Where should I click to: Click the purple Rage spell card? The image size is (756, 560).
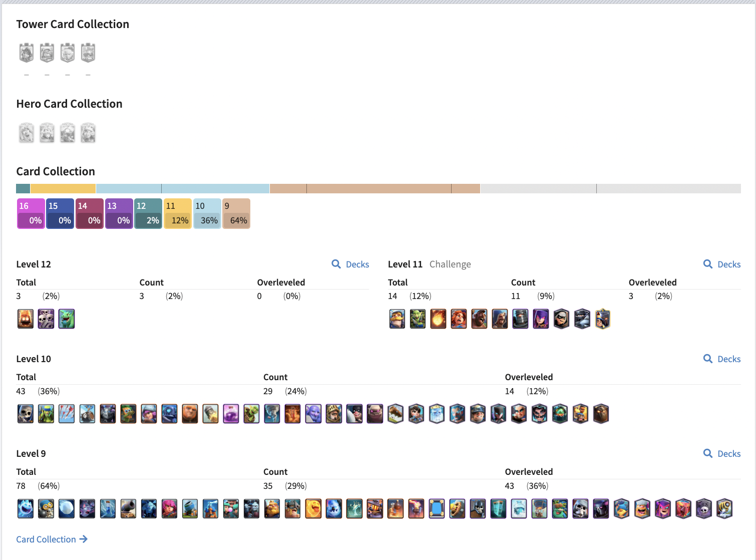click(231, 414)
